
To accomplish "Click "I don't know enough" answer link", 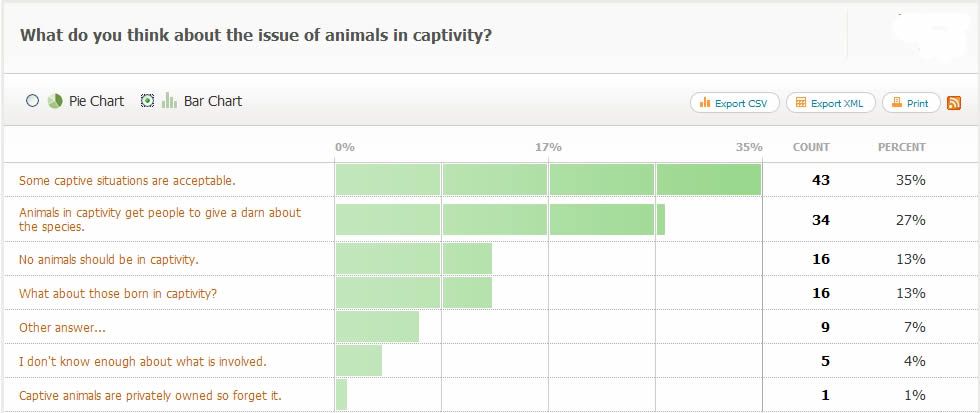I will 142,361.
